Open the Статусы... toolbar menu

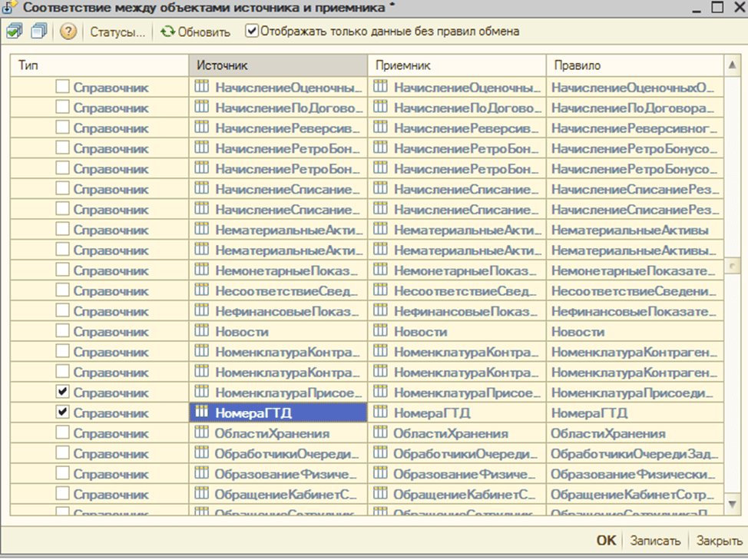[x=117, y=32]
